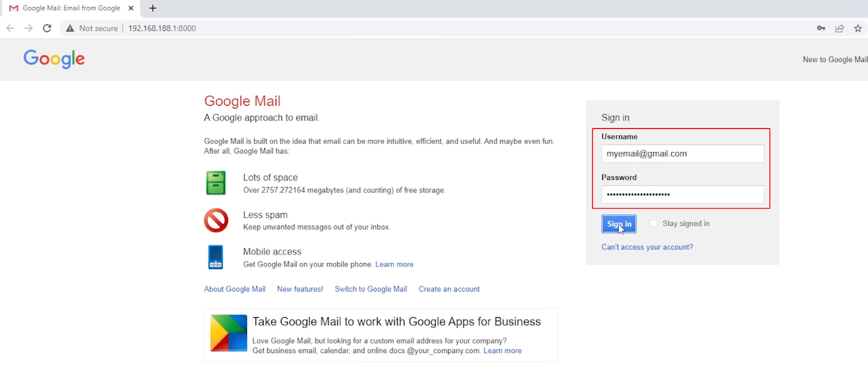Image resolution: width=868 pixels, height=392 pixels.
Task: Open the About Google Mail link
Action: (235, 289)
